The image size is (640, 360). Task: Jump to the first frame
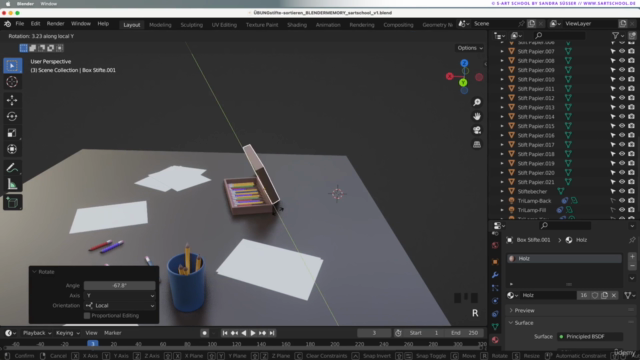pyautogui.click(x=224, y=333)
